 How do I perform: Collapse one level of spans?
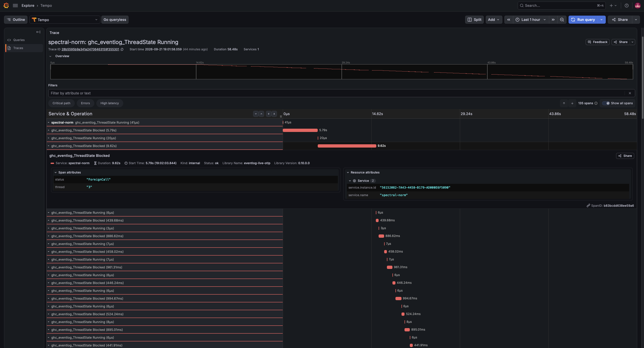pos(261,114)
